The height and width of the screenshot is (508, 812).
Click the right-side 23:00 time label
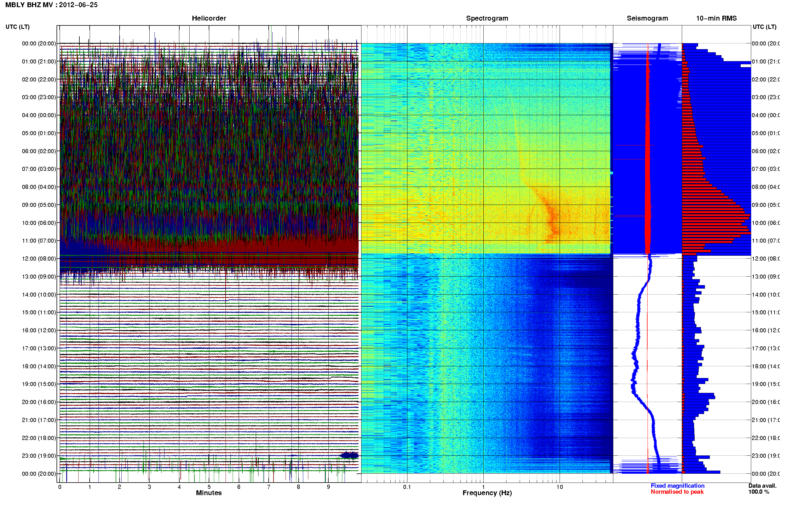766,456
